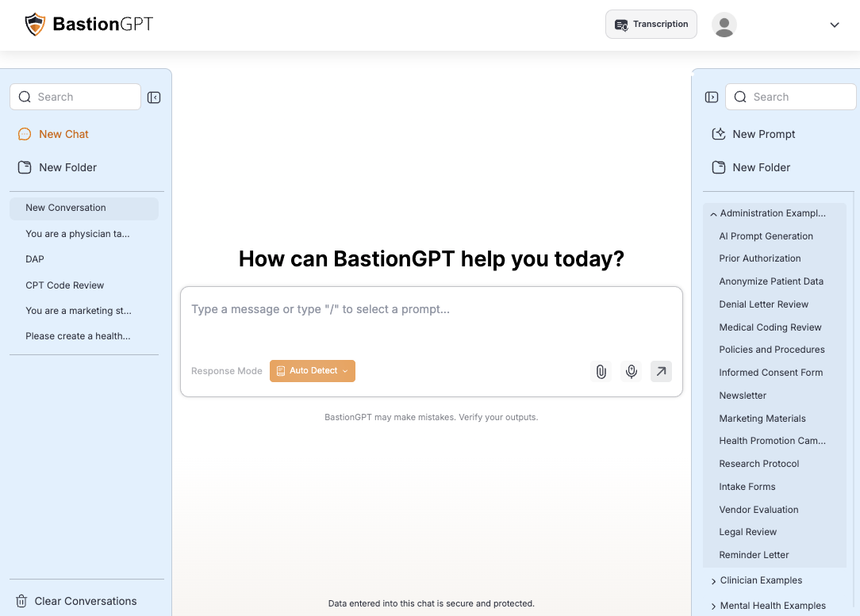The width and height of the screenshot is (860, 616).
Task: Select the Policies and Procedures prompt
Action: coord(774,350)
